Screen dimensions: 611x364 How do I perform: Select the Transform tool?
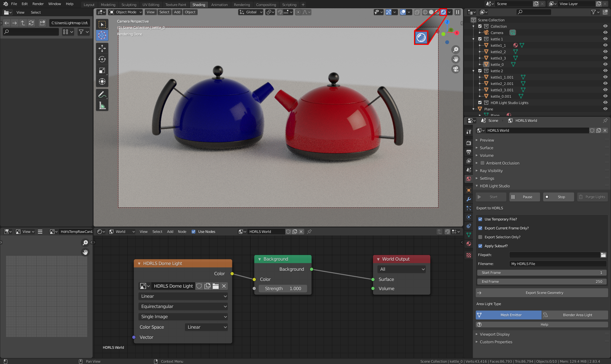102,81
